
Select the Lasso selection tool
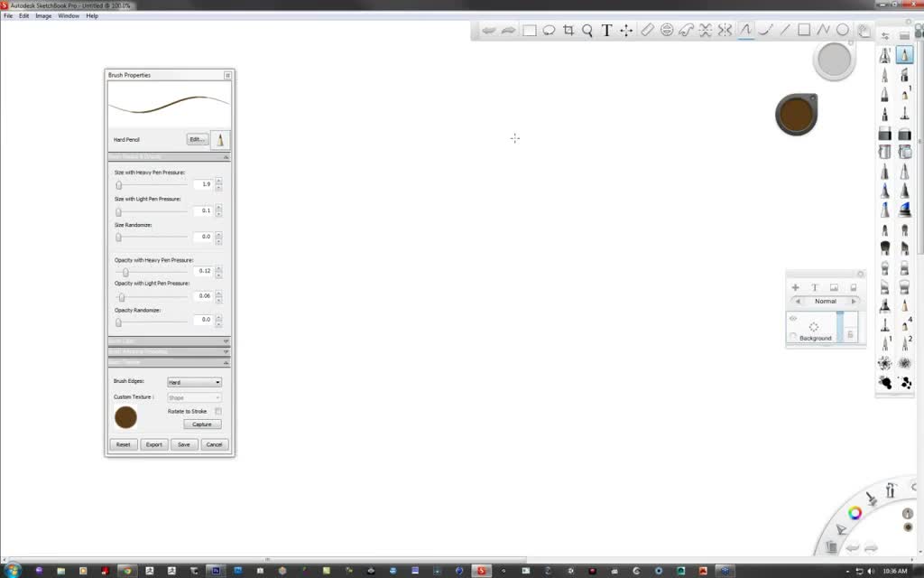[549, 30]
